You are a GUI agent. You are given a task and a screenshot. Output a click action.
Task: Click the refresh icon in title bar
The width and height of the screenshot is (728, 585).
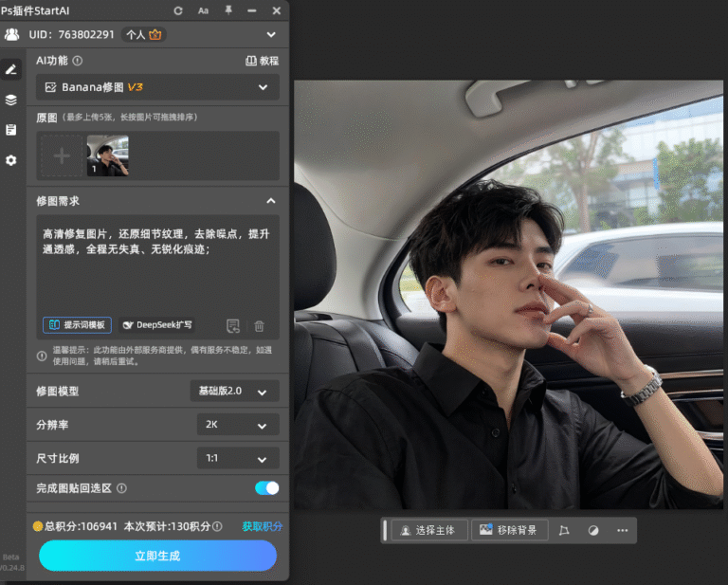coord(178,10)
